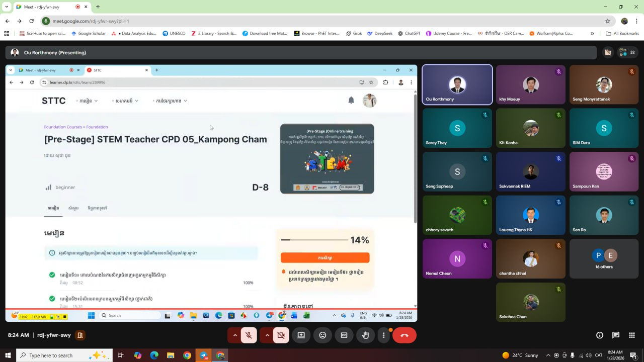Raise your hand in the meeting
Viewport: 644px width, 362px height.
[366, 335]
